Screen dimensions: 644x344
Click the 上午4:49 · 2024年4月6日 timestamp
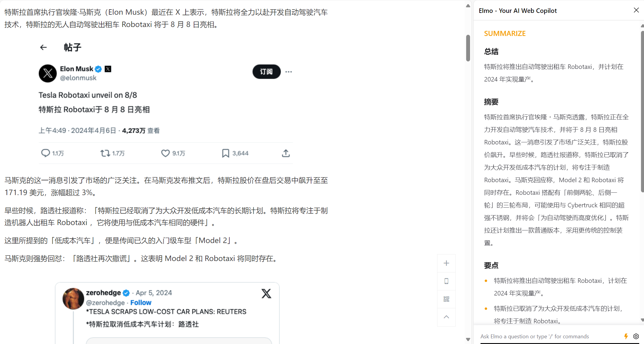pyautogui.click(x=77, y=131)
